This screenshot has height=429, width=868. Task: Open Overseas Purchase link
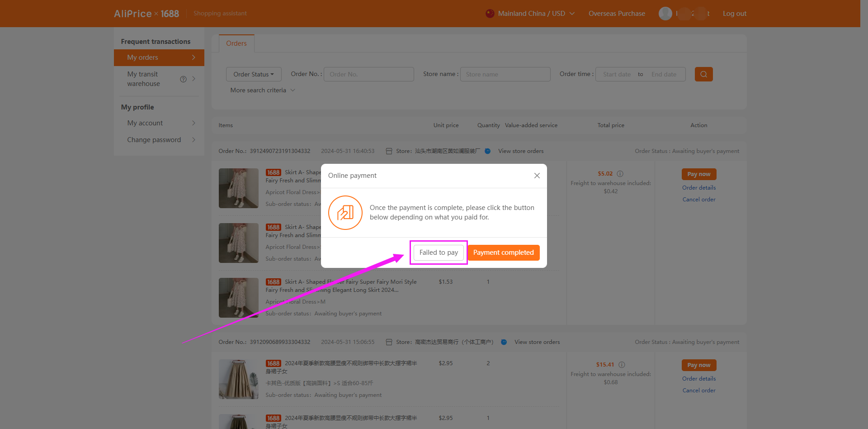617,14
